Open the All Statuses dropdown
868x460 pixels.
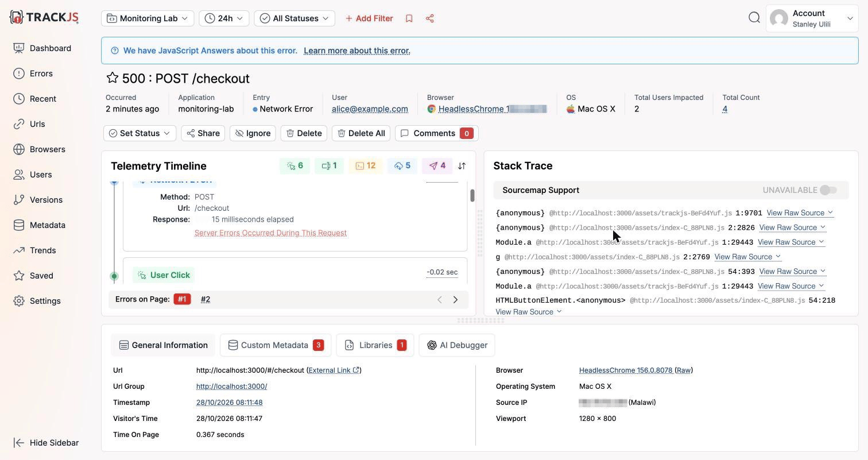(294, 18)
